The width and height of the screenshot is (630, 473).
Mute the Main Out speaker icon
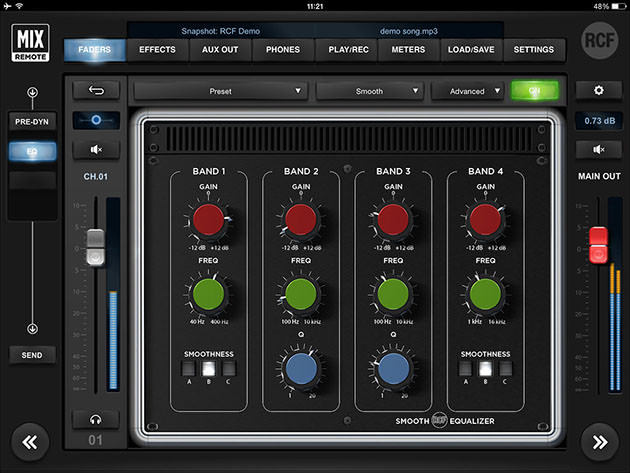click(598, 150)
